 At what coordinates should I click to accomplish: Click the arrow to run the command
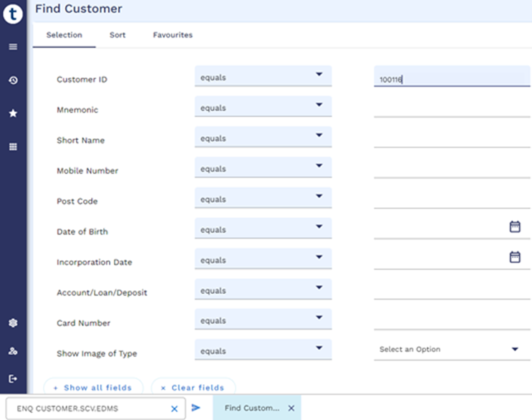pos(196,408)
